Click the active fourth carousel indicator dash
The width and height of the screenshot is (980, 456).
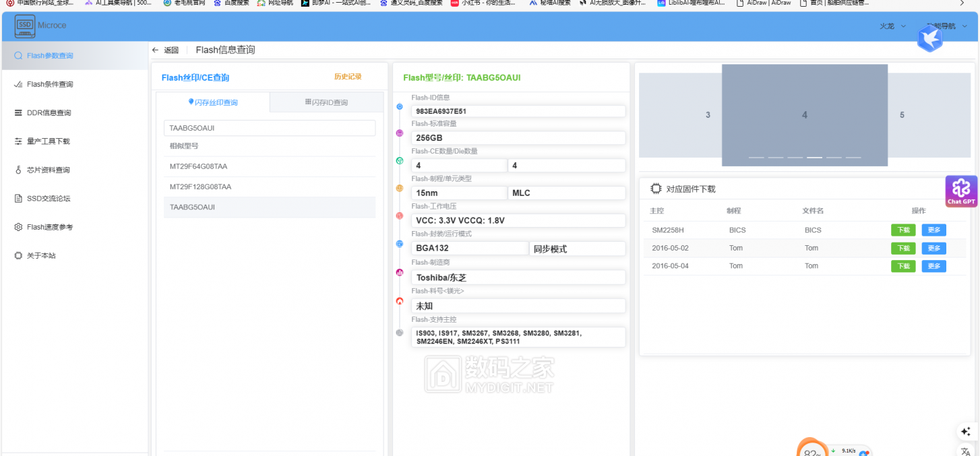815,158
